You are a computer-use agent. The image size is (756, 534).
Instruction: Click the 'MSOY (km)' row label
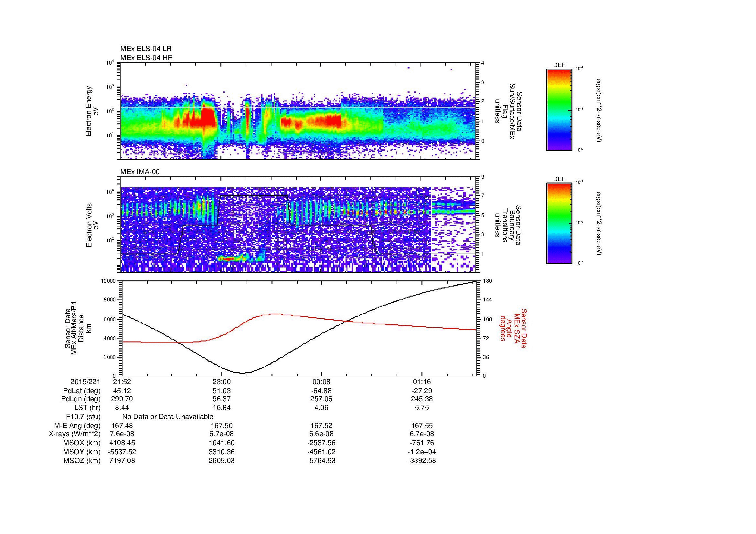coord(82,452)
